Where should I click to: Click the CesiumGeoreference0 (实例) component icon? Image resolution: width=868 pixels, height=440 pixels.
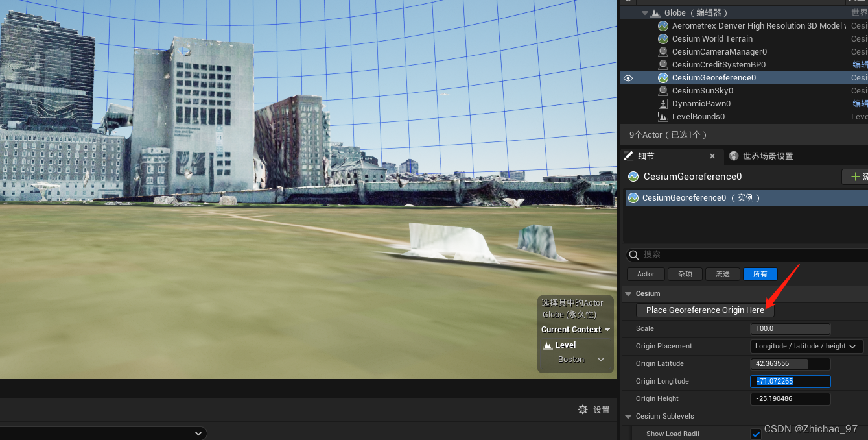click(633, 198)
